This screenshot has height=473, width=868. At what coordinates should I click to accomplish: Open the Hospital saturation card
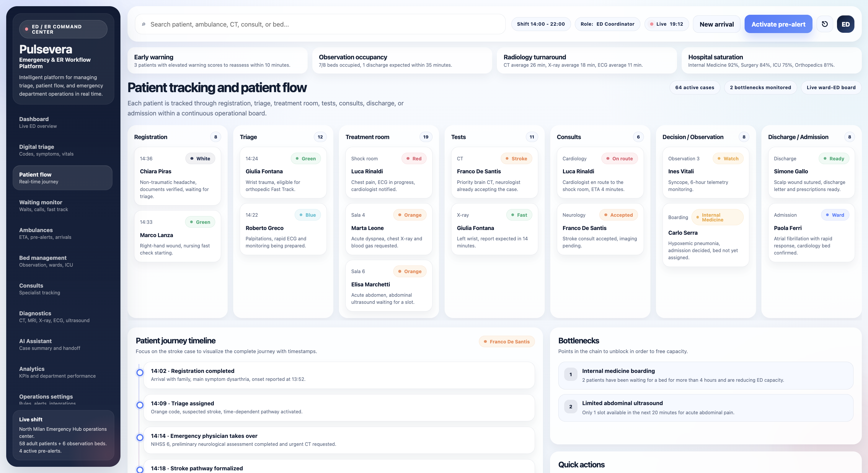click(771, 61)
